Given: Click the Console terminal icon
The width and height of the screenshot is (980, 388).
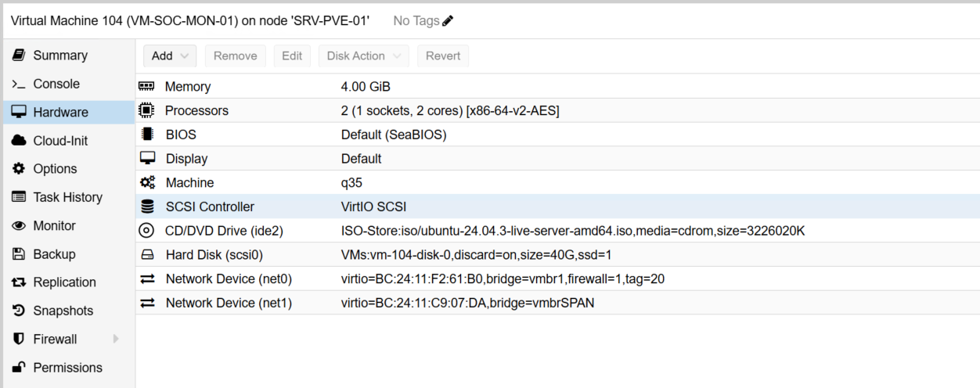Looking at the screenshot, I should click(x=19, y=84).
